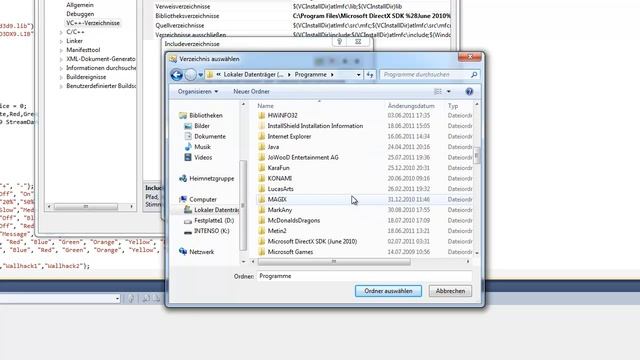640x360 pixels.
Task: Click the navigation pane vertical scrollbar
Action: pyautogui.click(x=243, y=205)
